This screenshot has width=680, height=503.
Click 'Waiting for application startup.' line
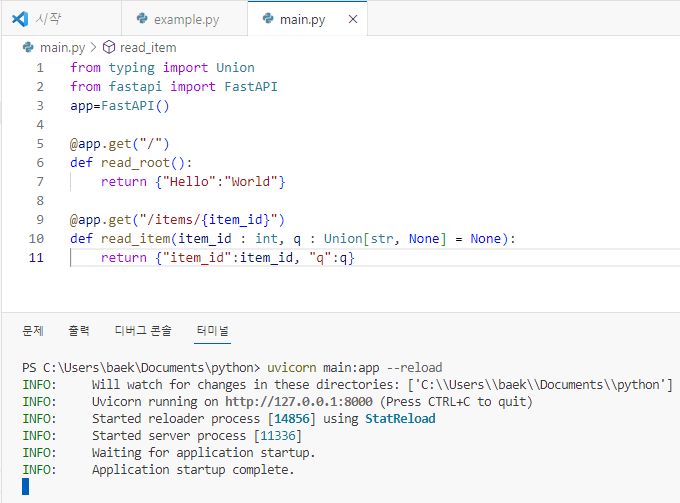tap(203, 453)
